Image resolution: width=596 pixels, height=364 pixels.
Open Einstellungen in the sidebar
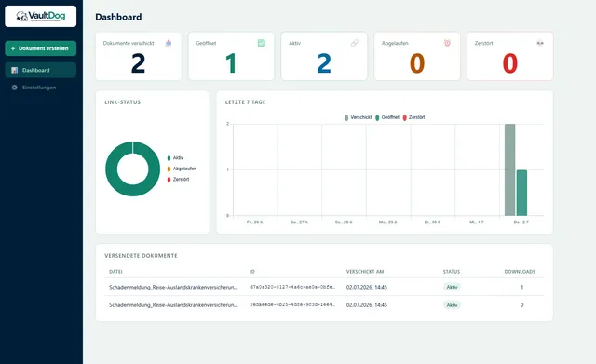coord(40,88)
